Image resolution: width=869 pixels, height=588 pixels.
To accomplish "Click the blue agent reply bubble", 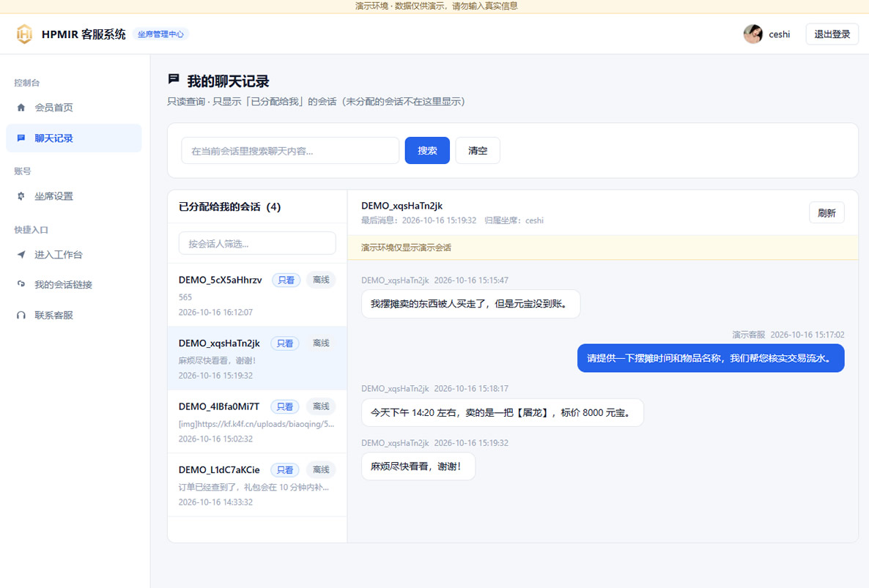I will (711, 358).
